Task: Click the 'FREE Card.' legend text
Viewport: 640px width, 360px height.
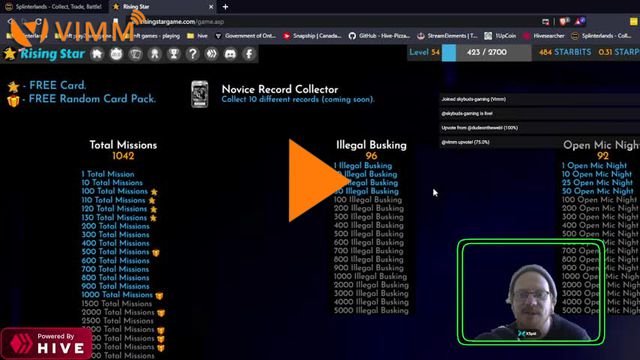Action: coord(58,85)
